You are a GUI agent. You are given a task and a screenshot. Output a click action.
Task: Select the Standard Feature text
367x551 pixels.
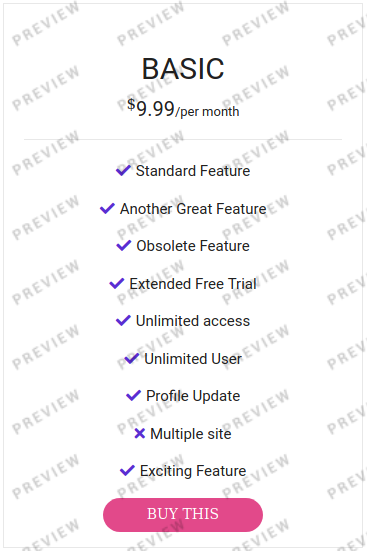(x=193, y=171)
